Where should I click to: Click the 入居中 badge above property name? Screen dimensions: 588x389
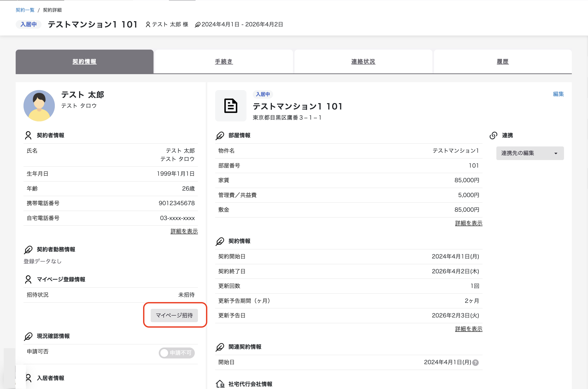tap(263, 94)
